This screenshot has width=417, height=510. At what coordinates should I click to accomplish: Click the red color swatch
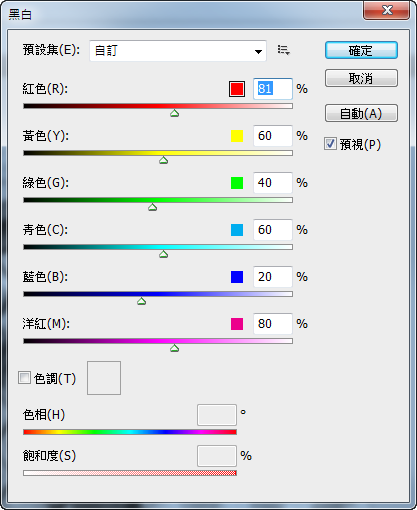click(x=237, y=89)
